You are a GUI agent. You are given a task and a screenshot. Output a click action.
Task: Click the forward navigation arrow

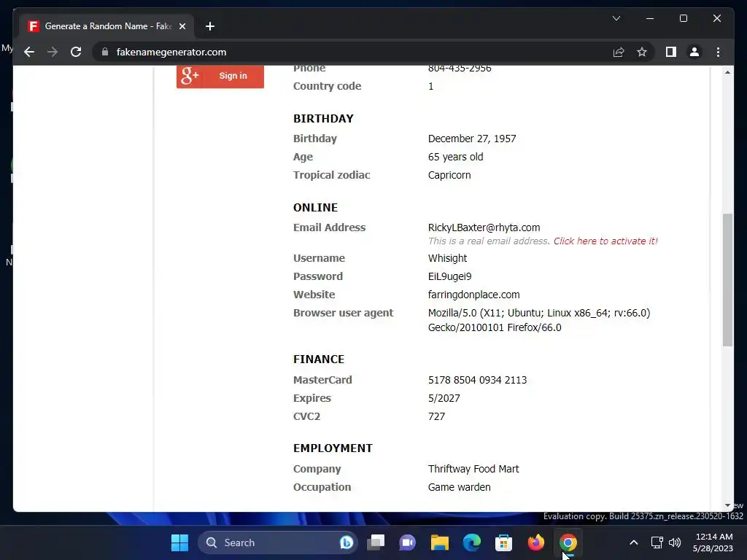[53, 52]
